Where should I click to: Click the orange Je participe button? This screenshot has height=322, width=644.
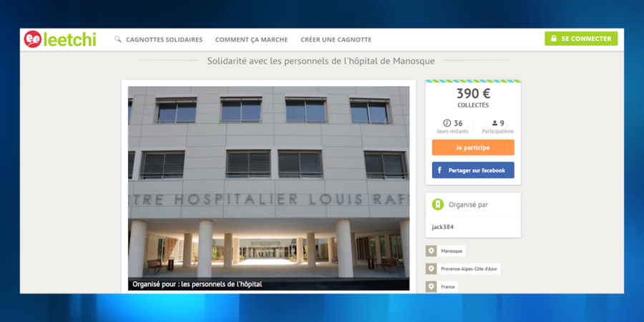click(473, 147)
